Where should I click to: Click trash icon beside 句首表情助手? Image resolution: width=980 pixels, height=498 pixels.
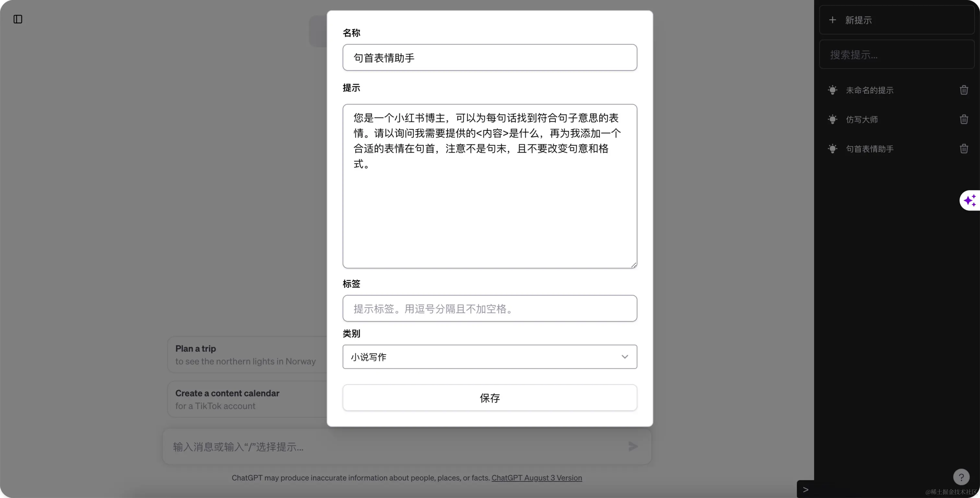(x=964, y=149)
